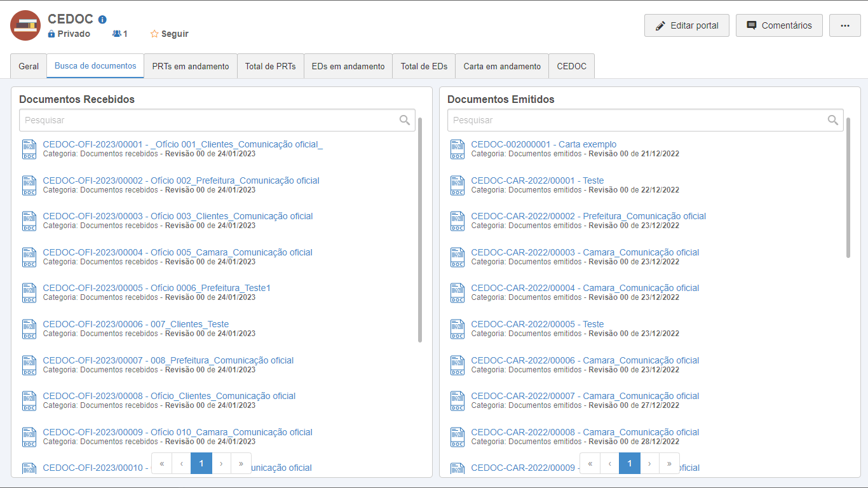Click DOC icon of CEDOC-OFI-2023/00007

pyautogui.click(x=29, y=365)
